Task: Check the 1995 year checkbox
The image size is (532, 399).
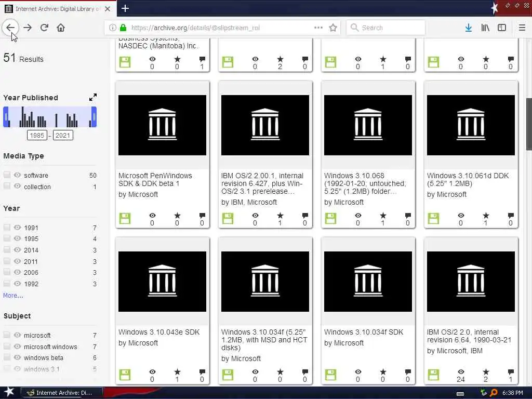Action: 6,238
